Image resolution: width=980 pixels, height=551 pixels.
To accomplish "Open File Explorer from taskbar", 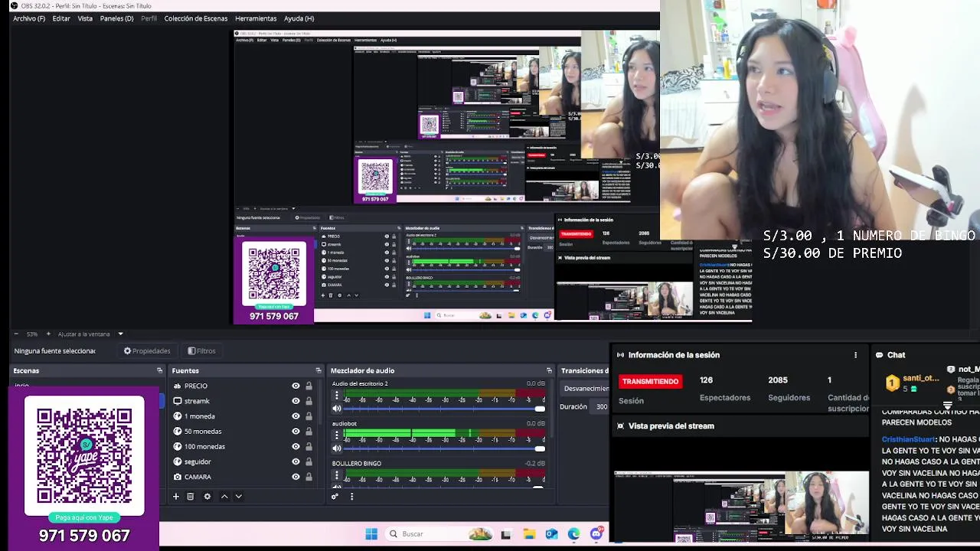I will [529, 534].
